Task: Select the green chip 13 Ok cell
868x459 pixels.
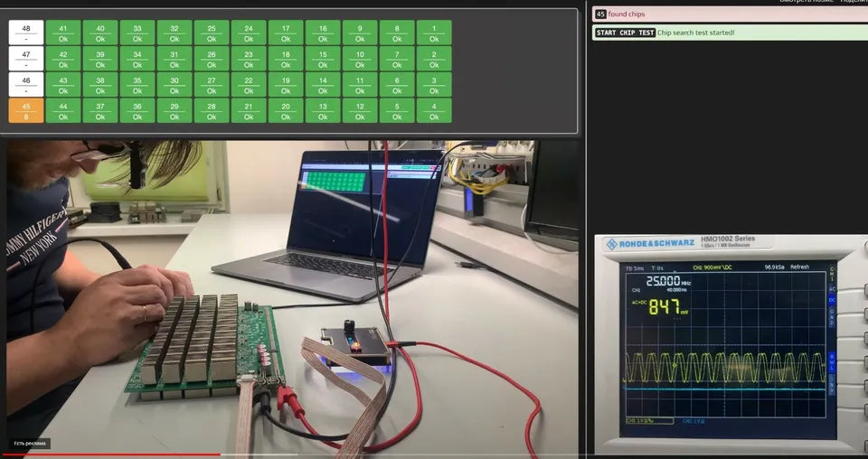Action: click(323, 110)
